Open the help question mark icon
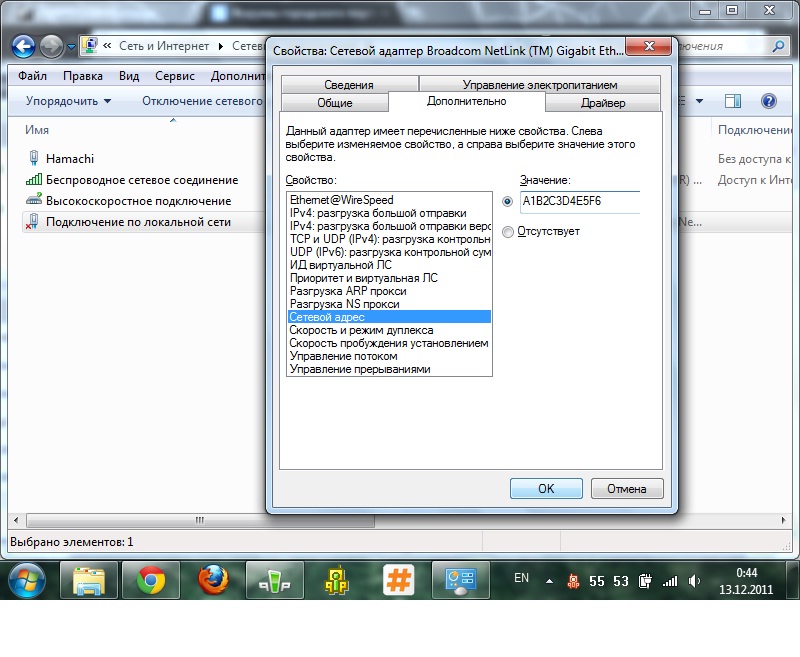Image resolution: width=800 pixels, height=657 pixels. pyautogui.click(x=768, y=101)
